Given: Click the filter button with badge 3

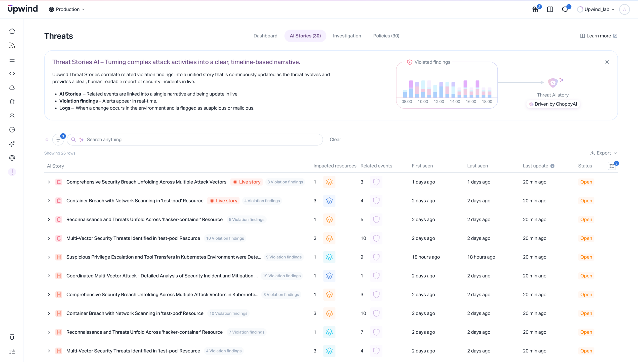Looking at the screenshot, I should [x=58, y=140].
